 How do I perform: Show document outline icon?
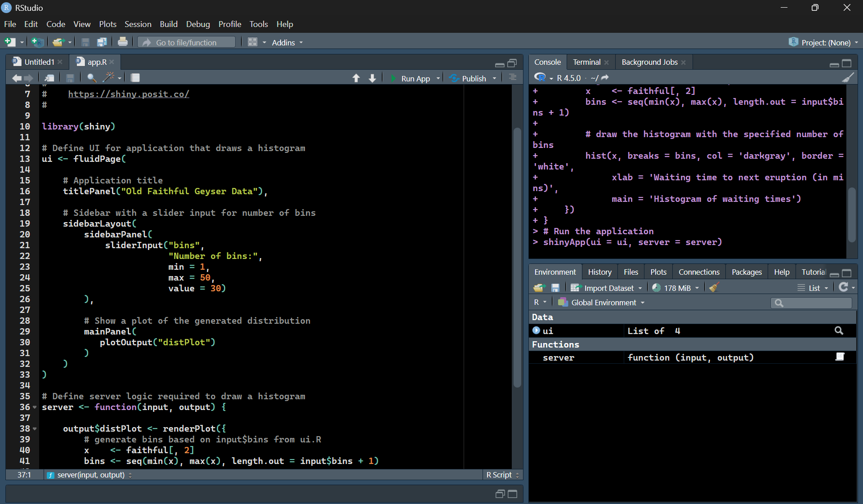click(513, 77)
